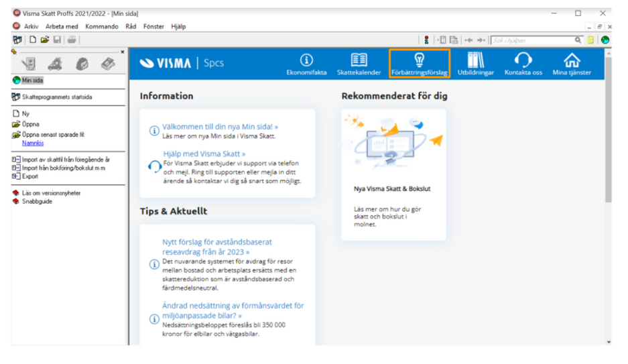Click the 'Välkommen till din nya Min sida' link
The image size is (628, 364).
point(220,127)
